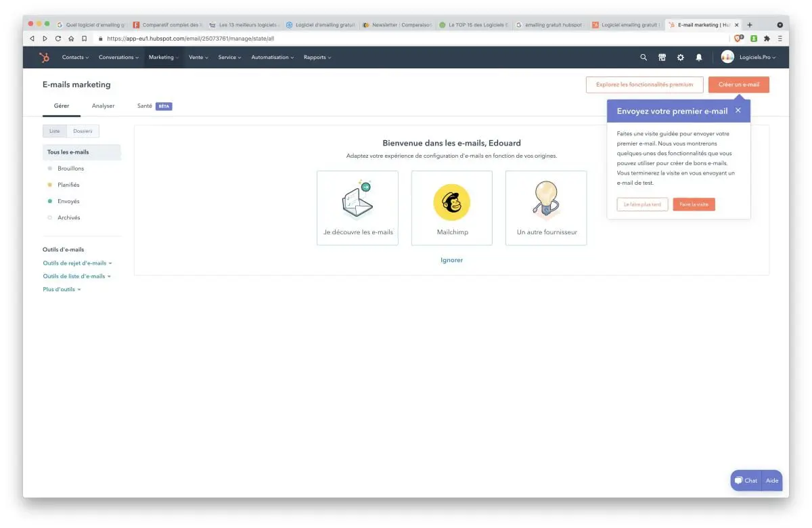
Task: Choose the Mailchimp card
Action: [452, 208]
